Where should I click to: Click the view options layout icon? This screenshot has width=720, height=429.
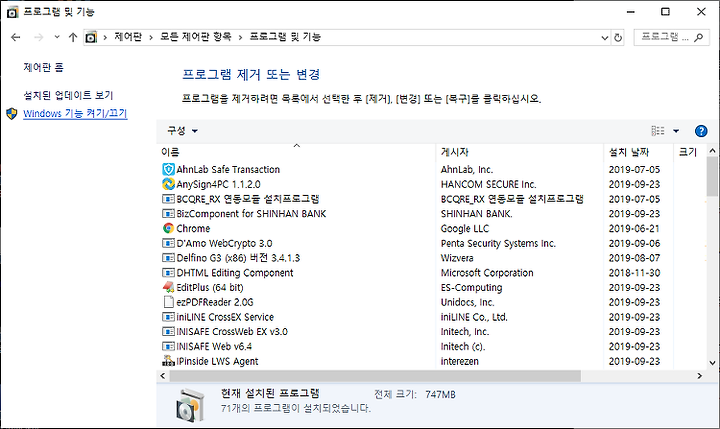point(658,131)
